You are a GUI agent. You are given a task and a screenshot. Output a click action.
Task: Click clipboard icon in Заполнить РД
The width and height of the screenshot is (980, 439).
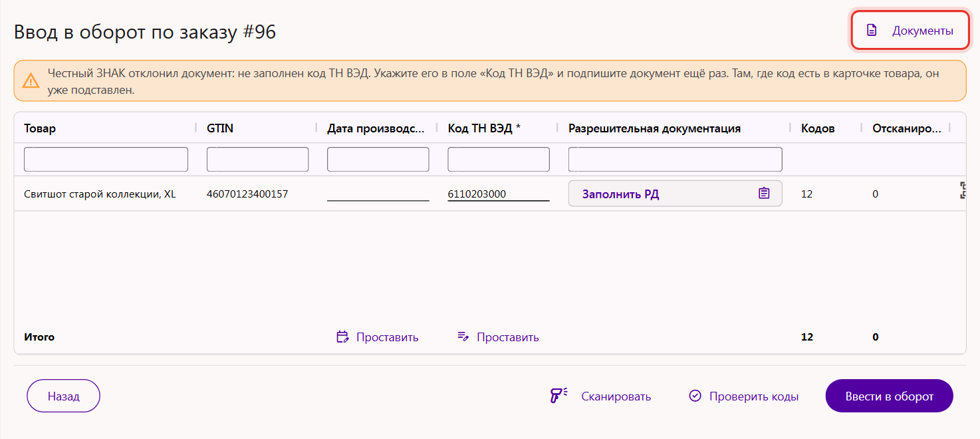764,194
